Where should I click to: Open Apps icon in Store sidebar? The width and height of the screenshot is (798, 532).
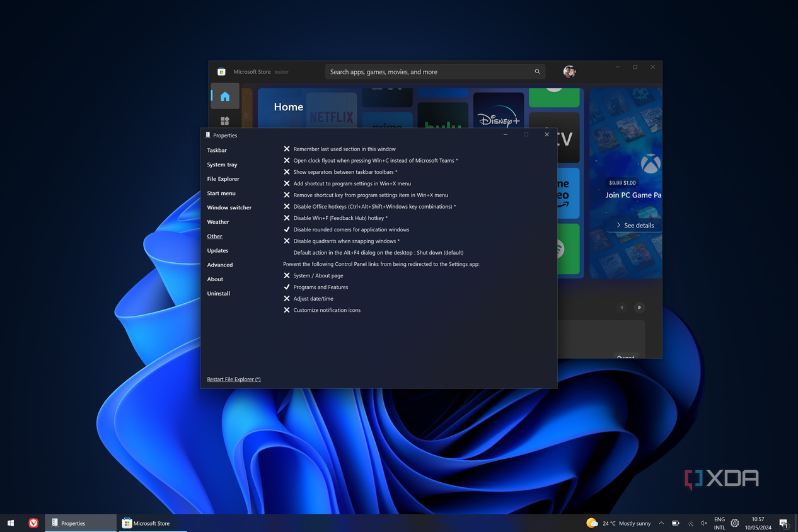(225, 120)
